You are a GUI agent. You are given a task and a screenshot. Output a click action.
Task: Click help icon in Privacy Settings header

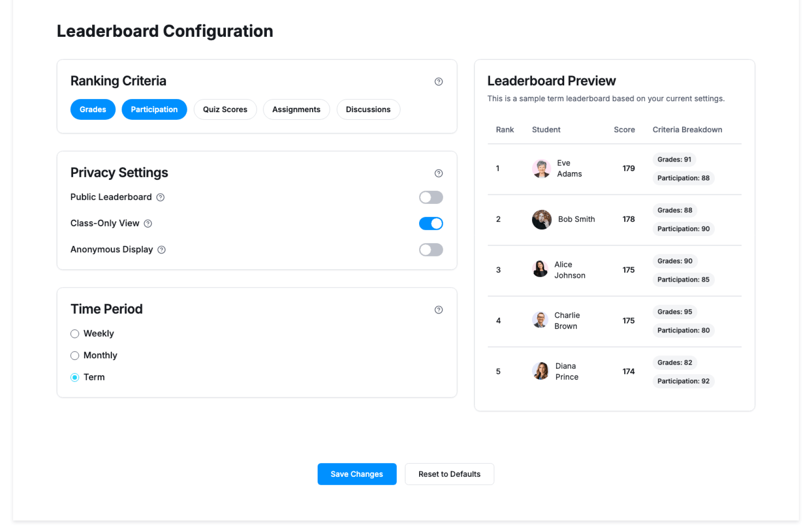click(439, 173)
